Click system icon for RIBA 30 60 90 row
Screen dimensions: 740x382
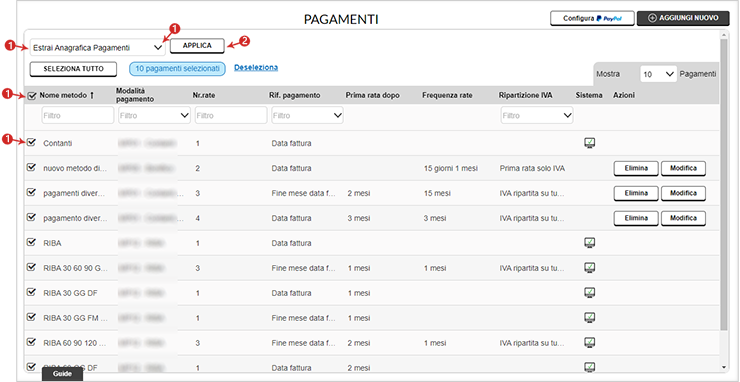[589, 268]
